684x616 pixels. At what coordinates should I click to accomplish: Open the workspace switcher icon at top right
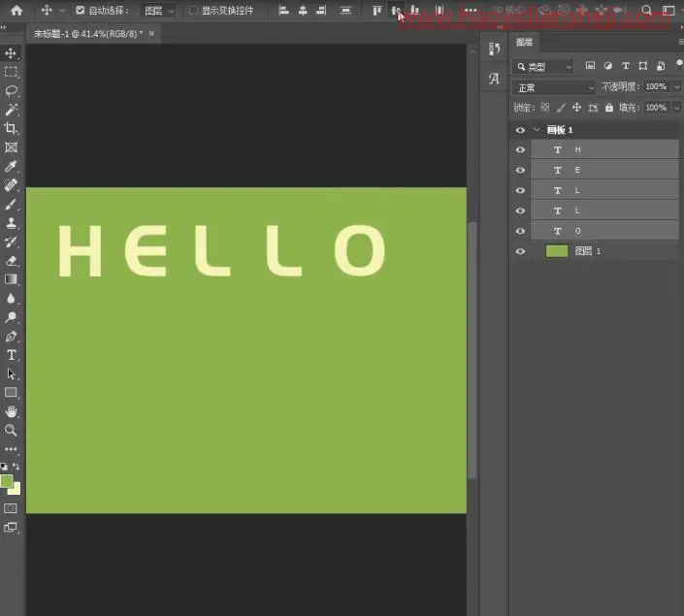tap(668, 10)
